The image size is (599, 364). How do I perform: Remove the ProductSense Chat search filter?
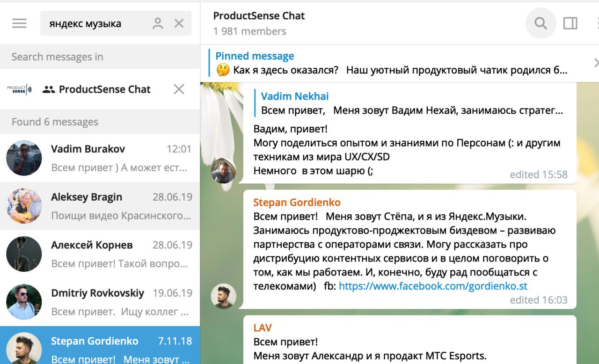(179, 89)
